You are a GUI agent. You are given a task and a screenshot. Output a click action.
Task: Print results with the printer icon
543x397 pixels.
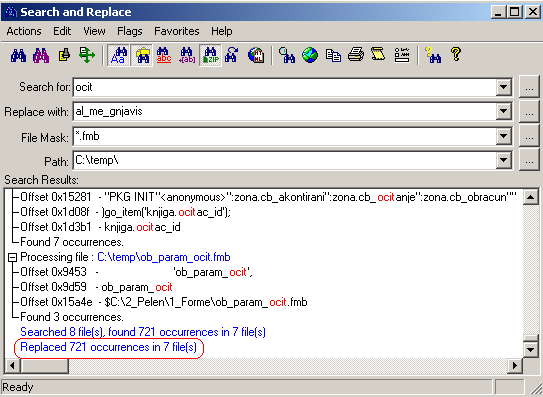[356, 55]
